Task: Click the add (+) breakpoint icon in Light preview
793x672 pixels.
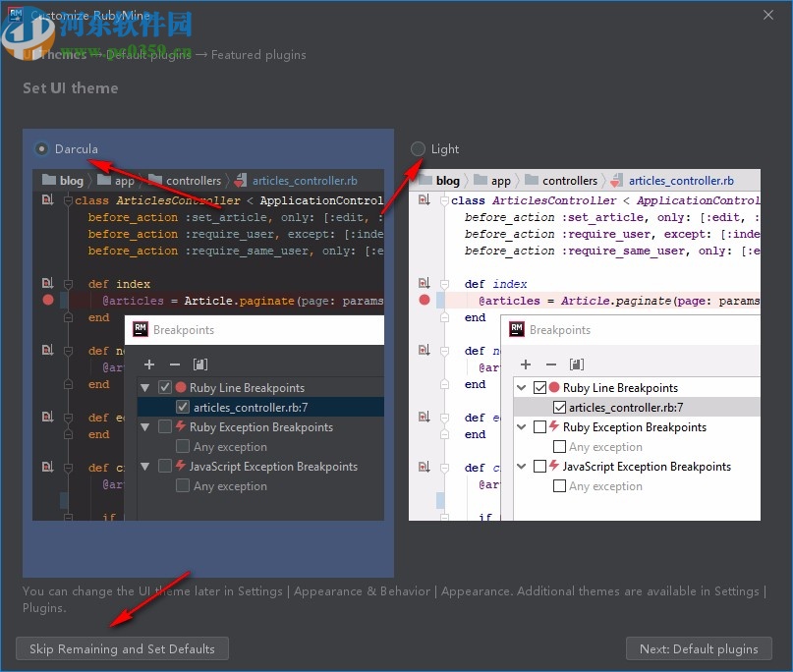Action: 526,364
